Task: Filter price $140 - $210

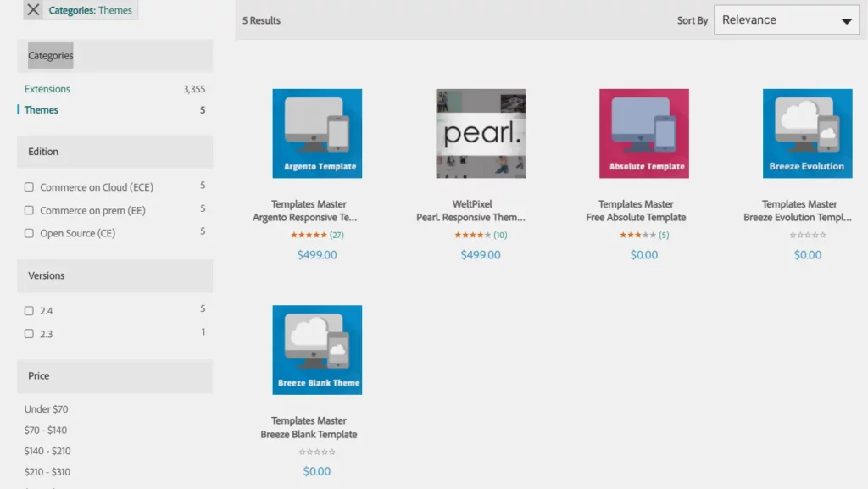Action: click(47, 451)
